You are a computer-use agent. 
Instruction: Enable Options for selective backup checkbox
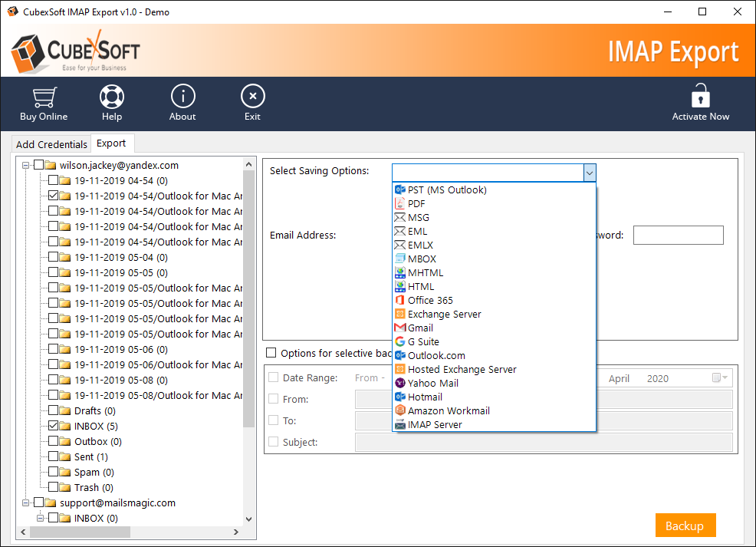(271, 353)
